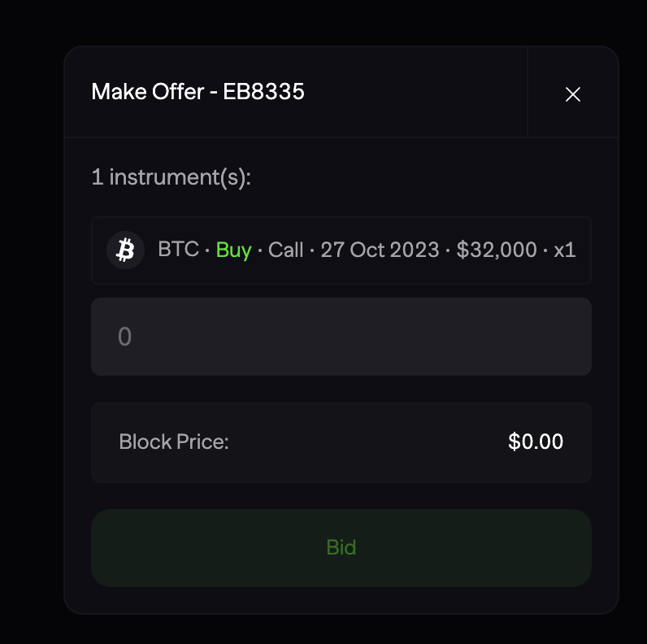Screen dimensions: 647x644
Task: Click the BTC ticker text
Action: pos(178,250)
